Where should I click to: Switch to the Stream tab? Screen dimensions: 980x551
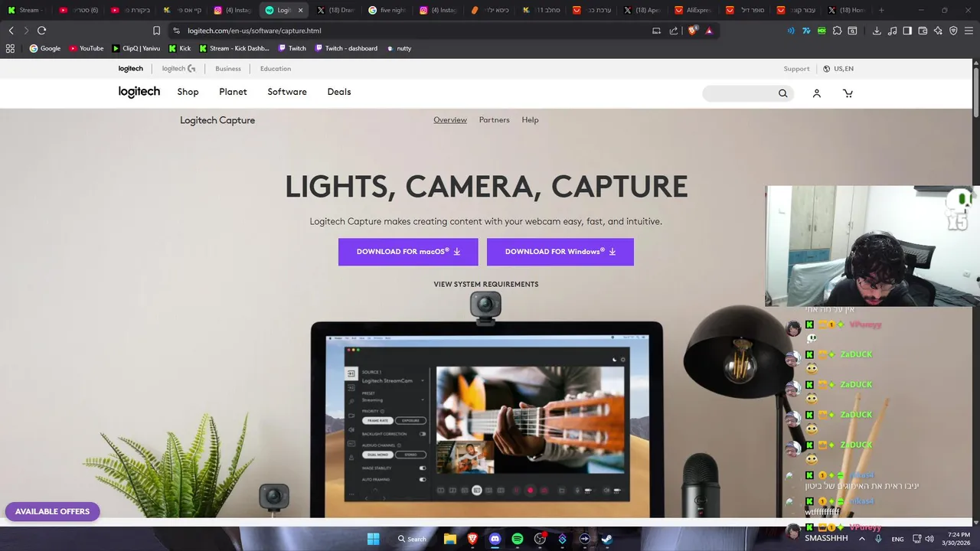click(x=25, y=10)
